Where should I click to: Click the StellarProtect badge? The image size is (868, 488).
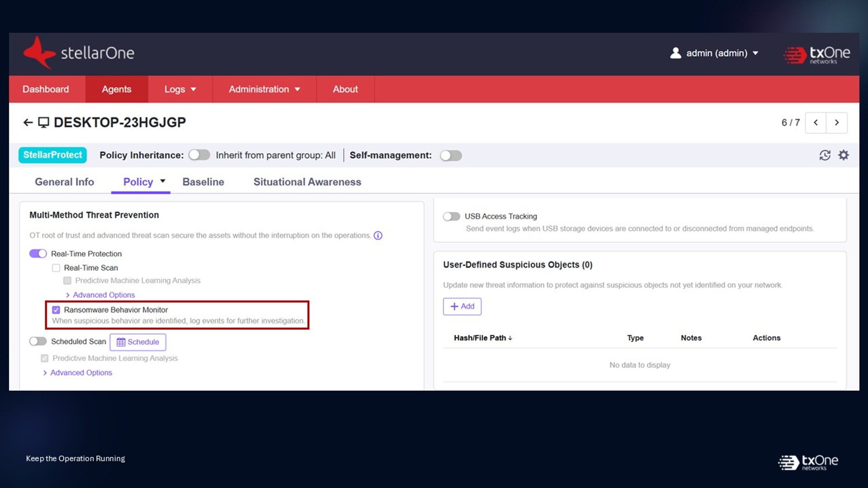[52, 155]
